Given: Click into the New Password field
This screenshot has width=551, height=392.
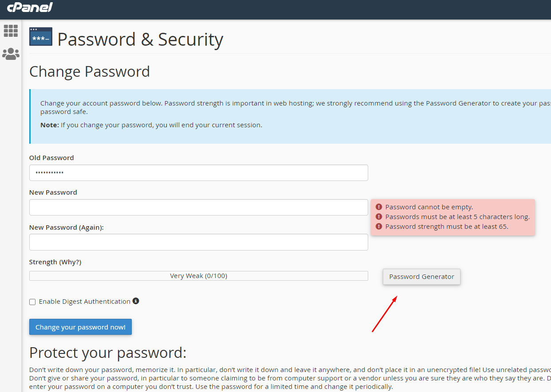Looking at the screenshot, I should (198, 207).
